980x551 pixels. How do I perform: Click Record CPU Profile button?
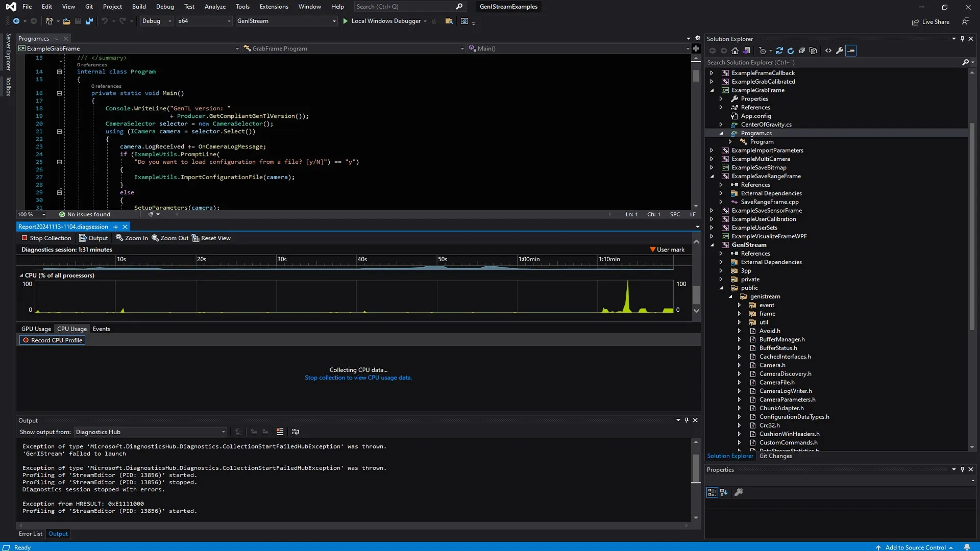click(x=52, y=340)
